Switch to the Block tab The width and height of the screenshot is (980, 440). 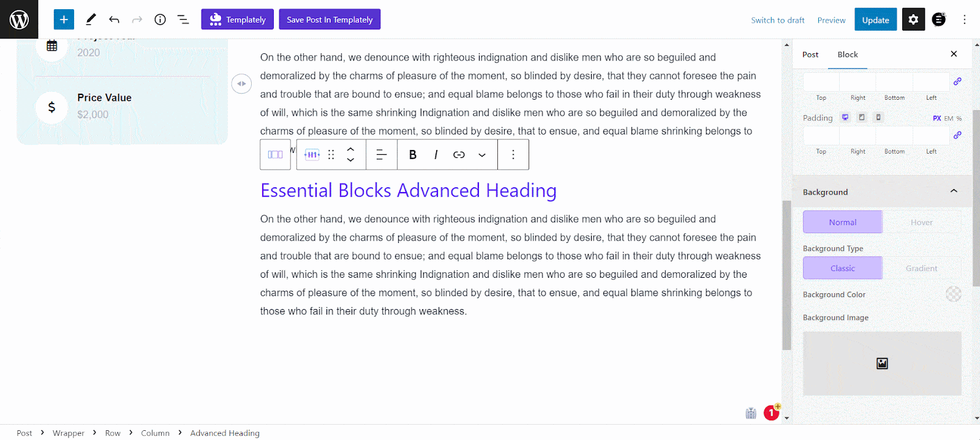click(x=848, y=54)
